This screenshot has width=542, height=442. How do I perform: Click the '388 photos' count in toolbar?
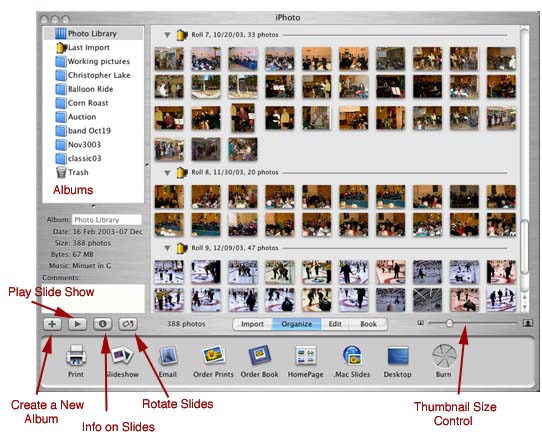tap(186, 324)
